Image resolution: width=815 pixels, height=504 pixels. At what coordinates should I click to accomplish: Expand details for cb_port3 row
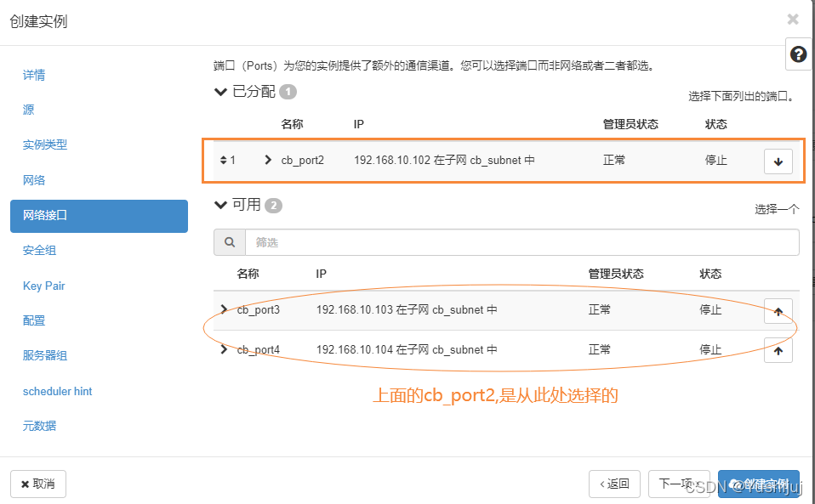tap(223, 309)
